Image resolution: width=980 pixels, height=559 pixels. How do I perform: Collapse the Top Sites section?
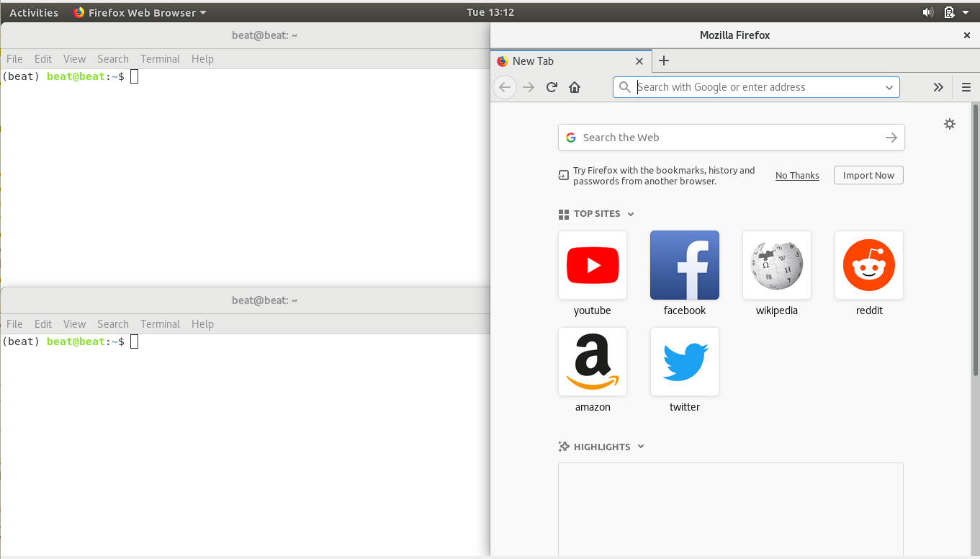(x=631, y=214)
